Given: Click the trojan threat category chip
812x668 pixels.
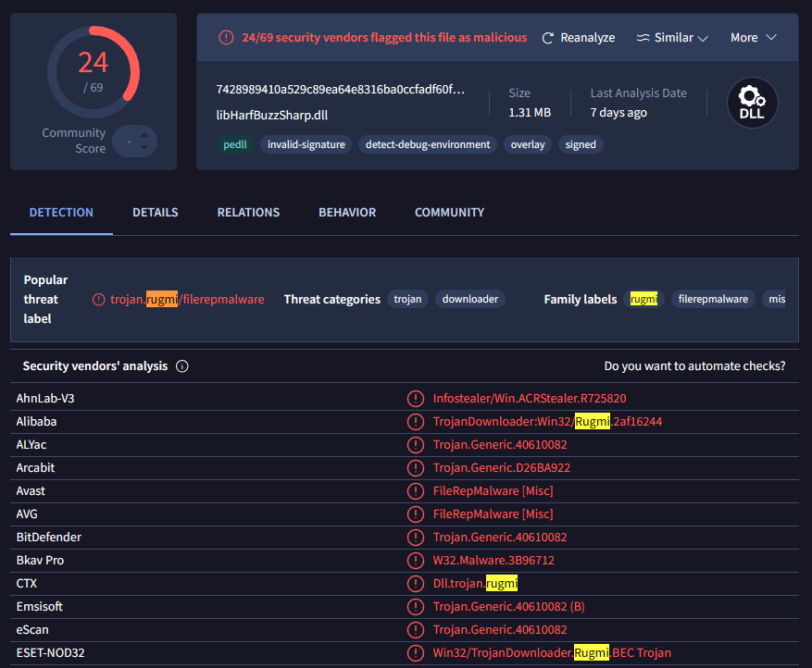Looking at the screenshot, I should tap(407, 299).
